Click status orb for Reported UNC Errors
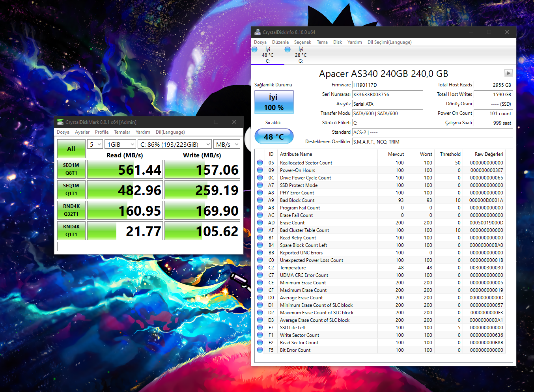Viewport: 534px width, 392px height. pyautogui.click(x=260, y=252)
